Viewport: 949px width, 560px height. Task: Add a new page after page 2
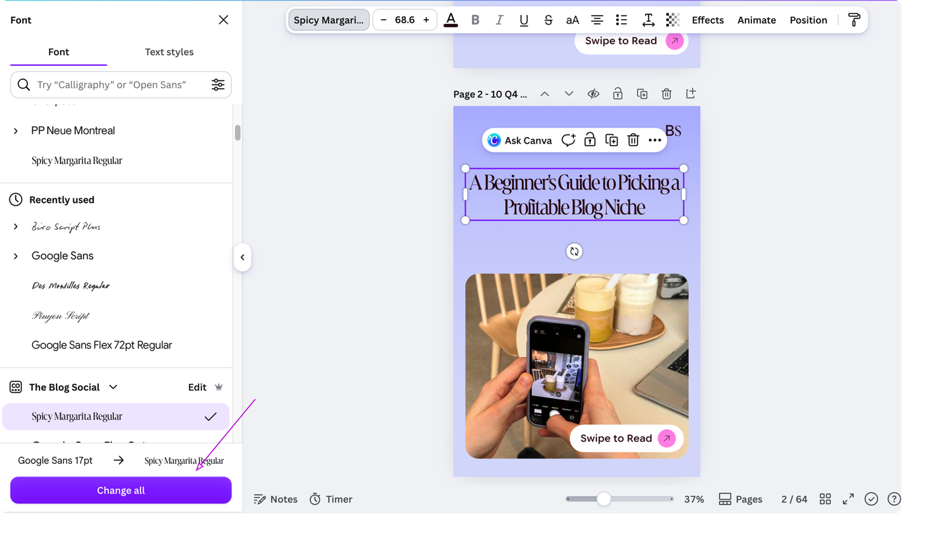pyautogui.click(x=691, y=94)
